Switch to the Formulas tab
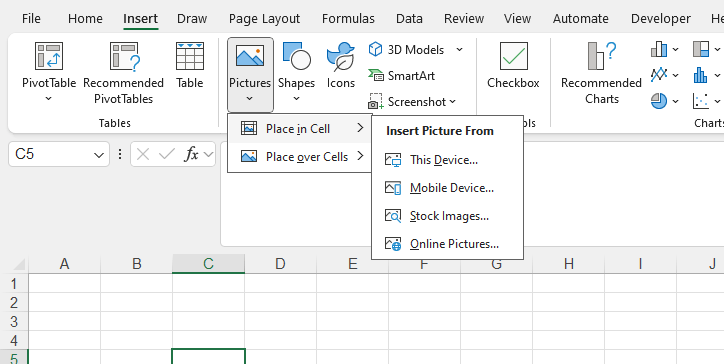Image resolution: width=724 pixels, height=364 pixels. click(348, 18)
